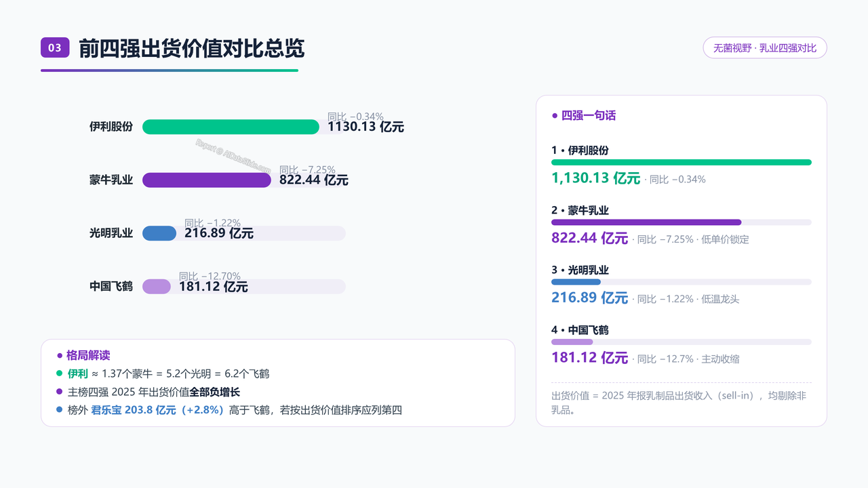Screen dimensions: 868x488
Task: Click the blue card value 216.89 亿元
Action: 590,298
